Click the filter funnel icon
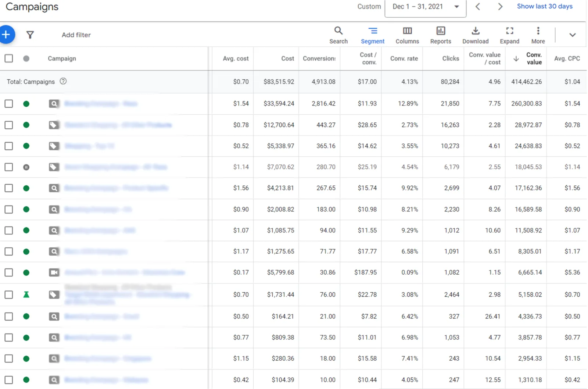 tap(30, 35)
